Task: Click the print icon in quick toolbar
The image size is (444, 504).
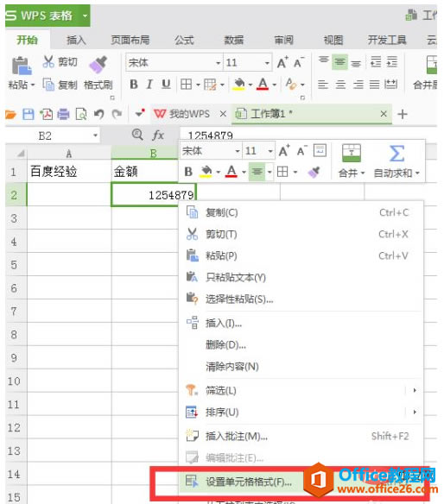Action: click(x=63, y=114)
